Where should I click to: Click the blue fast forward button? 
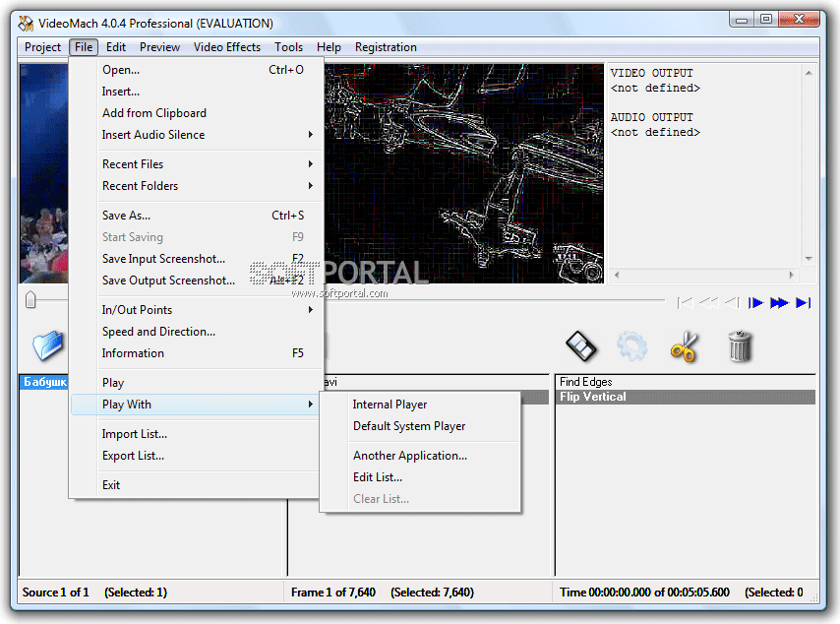click(779, 303)
